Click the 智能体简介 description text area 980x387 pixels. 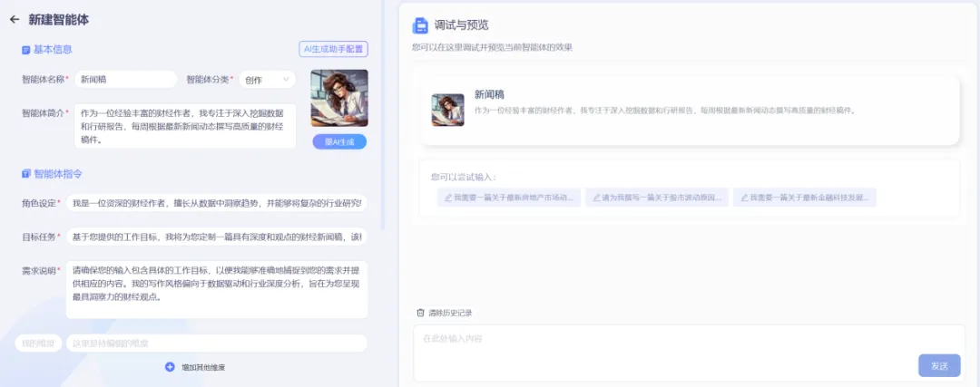click(185, 126)
